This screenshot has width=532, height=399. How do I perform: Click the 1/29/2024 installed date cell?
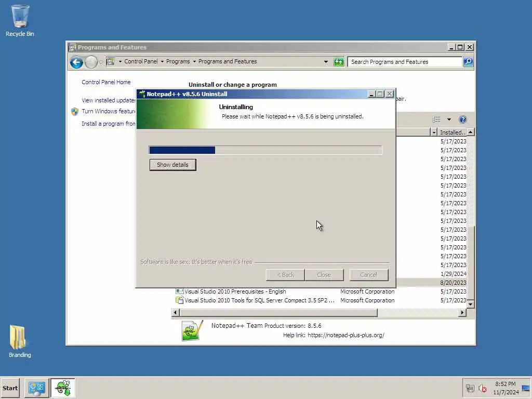(453, 274)
